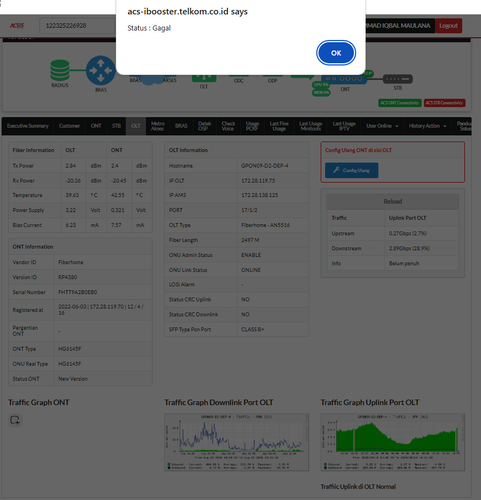This screenshot has height=500, width=481.
Task: Open the Customer tab
Action: tap(69, 126)
